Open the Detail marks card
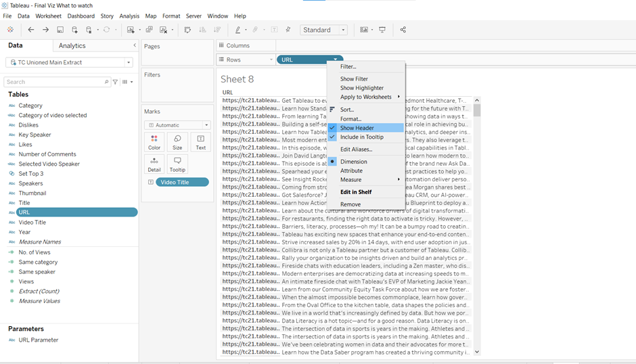636x364 pixels. 154,164
